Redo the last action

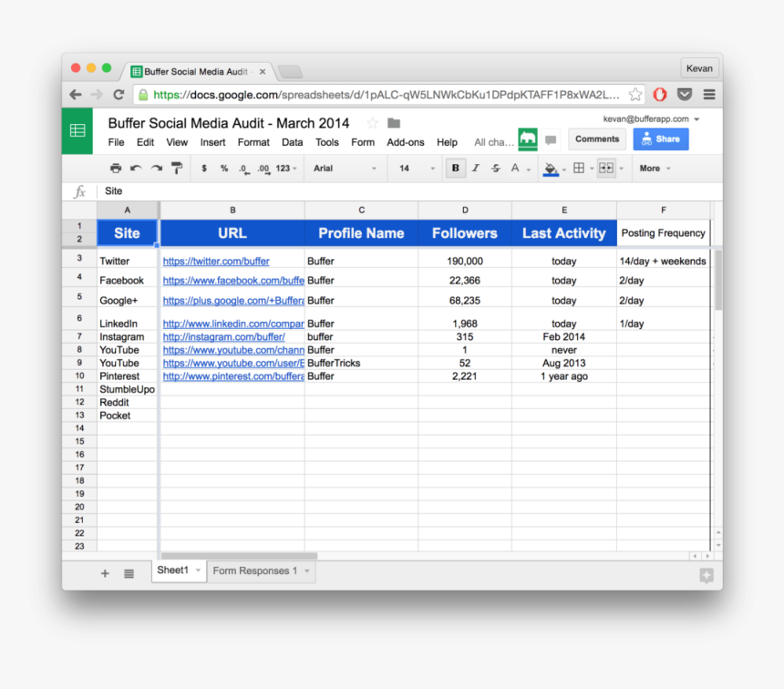pos(157,169)
